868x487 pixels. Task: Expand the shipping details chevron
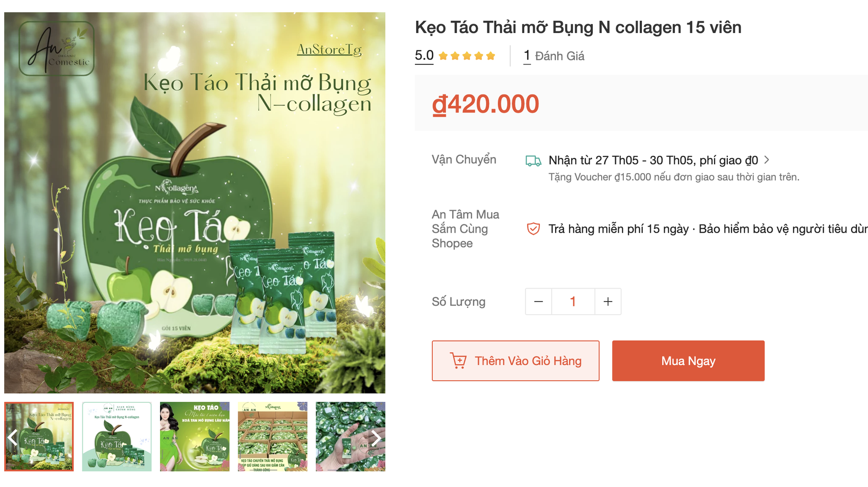[766, 160]
